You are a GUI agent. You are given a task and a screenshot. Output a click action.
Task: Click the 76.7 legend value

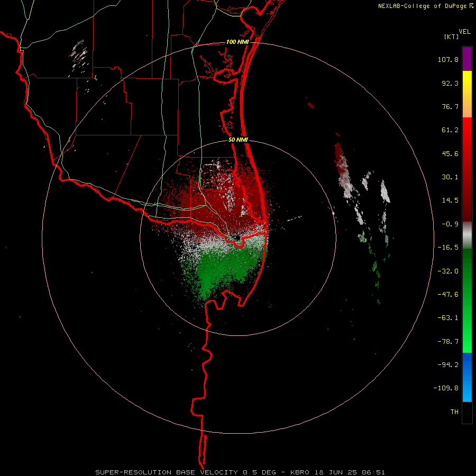(450, 106)
